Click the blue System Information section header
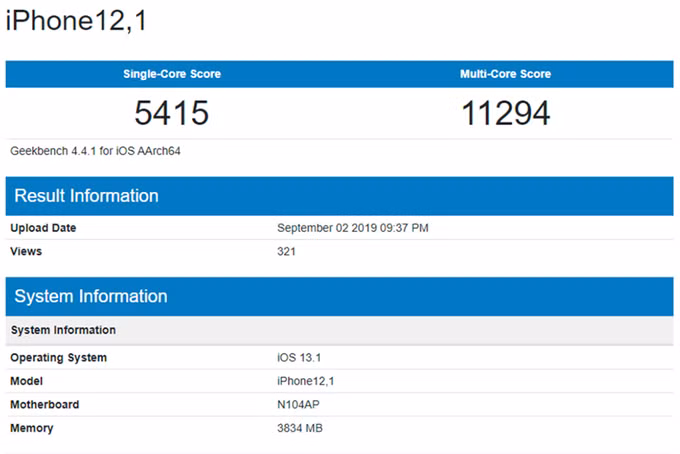680x454 pixels. tap(90, 296)
